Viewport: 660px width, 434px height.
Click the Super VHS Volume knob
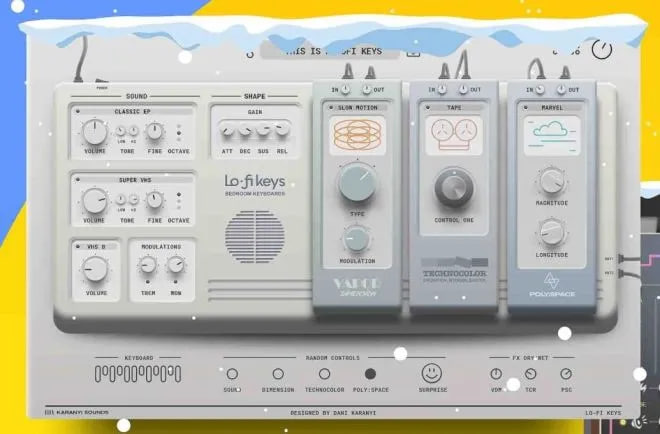click(x=95, y=201)
